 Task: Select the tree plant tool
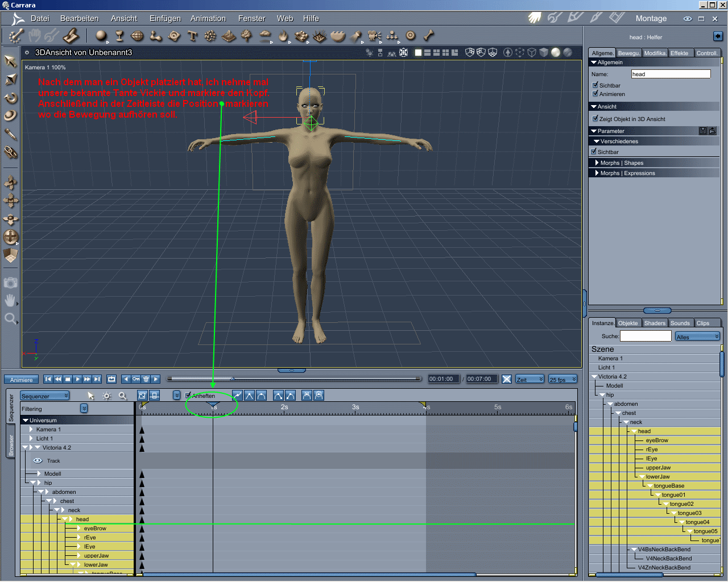246,36
